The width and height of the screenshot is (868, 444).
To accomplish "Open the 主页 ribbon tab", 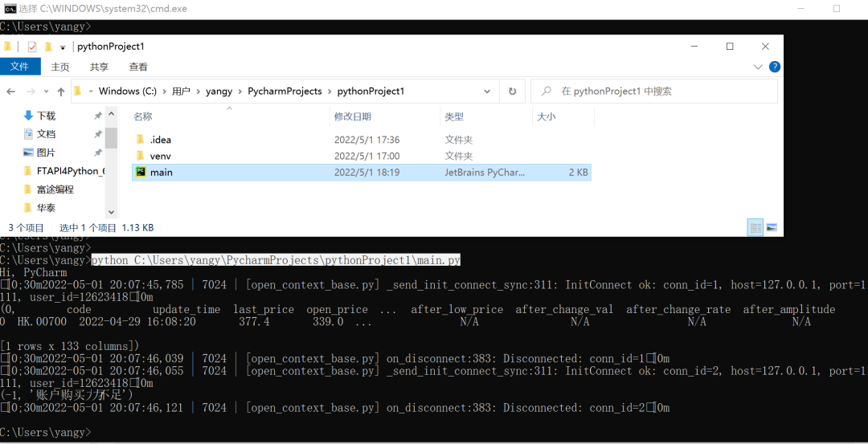I will [60, 67].
